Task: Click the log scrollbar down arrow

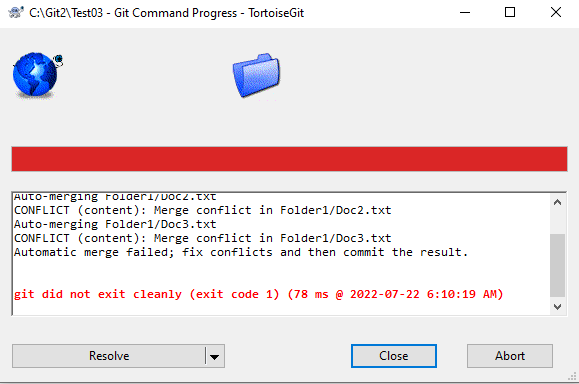Action: pyautogui.click(x=558, y=306)
